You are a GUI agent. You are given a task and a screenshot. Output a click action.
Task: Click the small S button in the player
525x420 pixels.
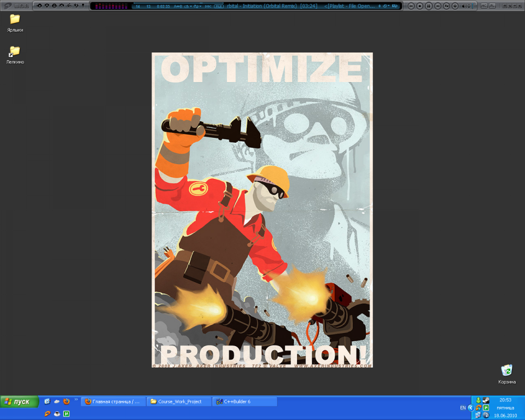tap(26, 6)
